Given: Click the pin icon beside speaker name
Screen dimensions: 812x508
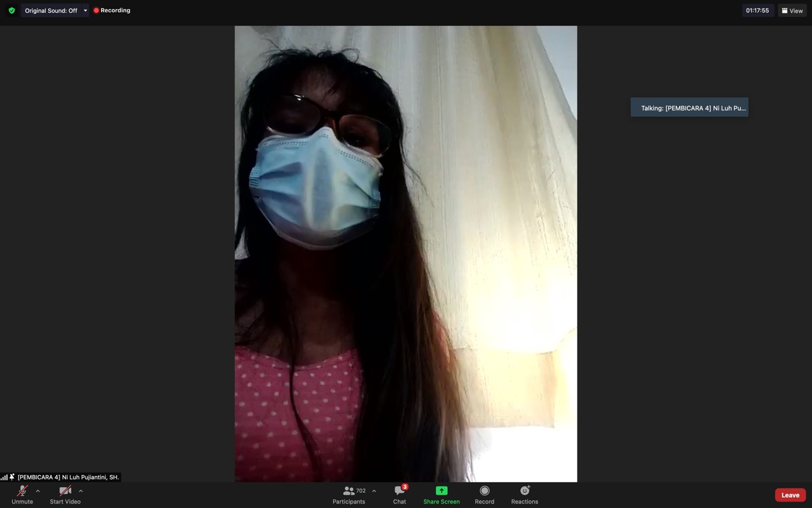Looking at the screenshot, I should point(12,477).
